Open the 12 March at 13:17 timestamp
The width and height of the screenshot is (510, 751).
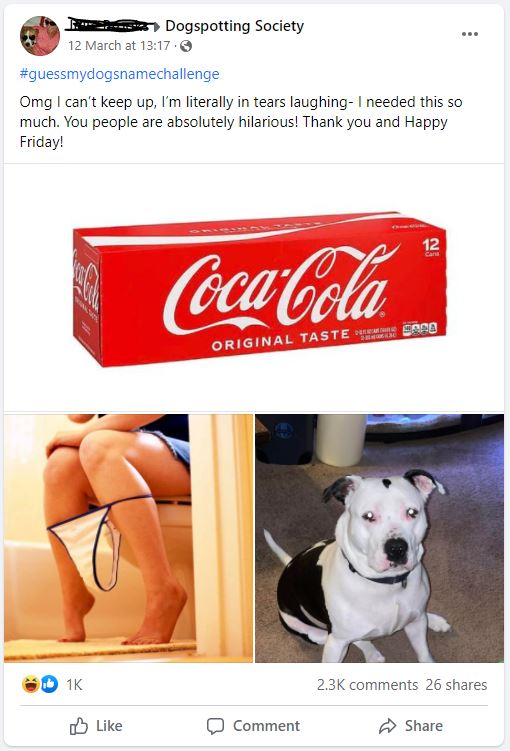coord(119,46)
